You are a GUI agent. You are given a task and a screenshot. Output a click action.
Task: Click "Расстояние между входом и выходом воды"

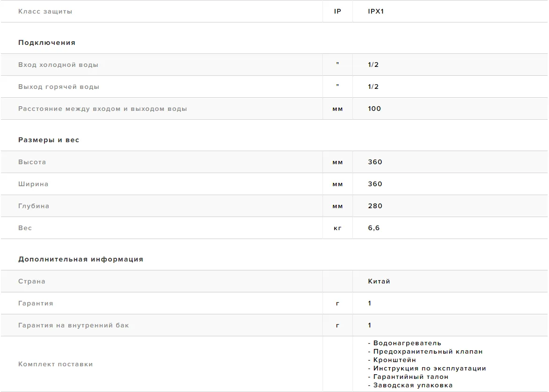(102, 109)
